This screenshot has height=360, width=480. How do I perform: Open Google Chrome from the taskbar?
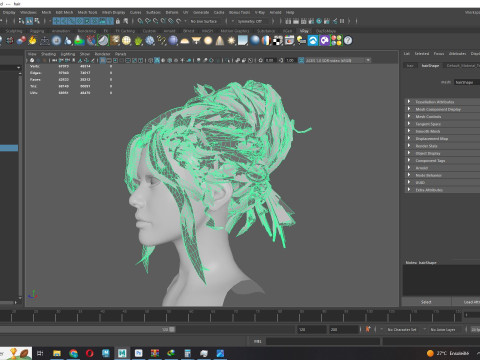[73, 353]
